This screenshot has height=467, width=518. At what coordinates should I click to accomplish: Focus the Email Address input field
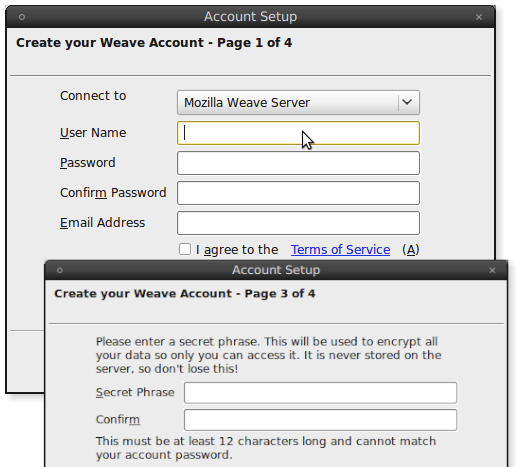click(298, 223)
